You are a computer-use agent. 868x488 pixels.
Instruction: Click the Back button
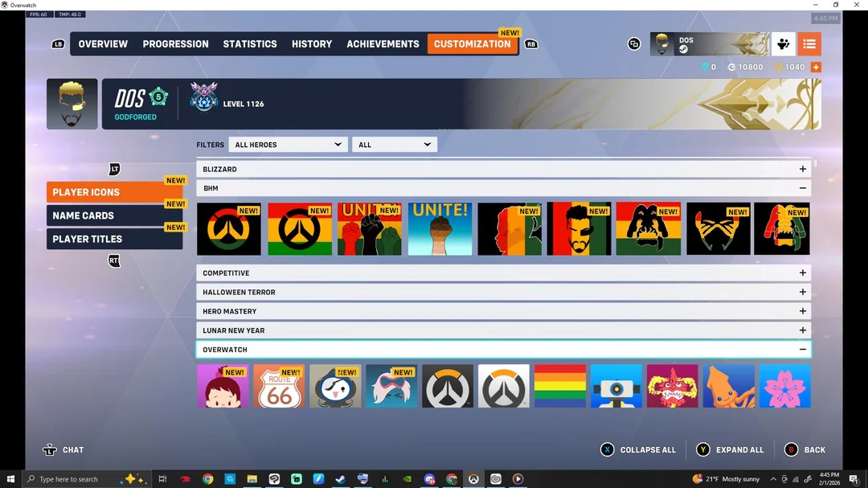(805, 449)
